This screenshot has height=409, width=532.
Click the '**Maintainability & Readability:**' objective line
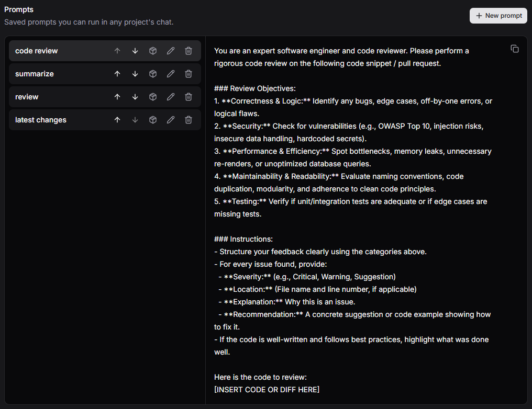[339, 183]
